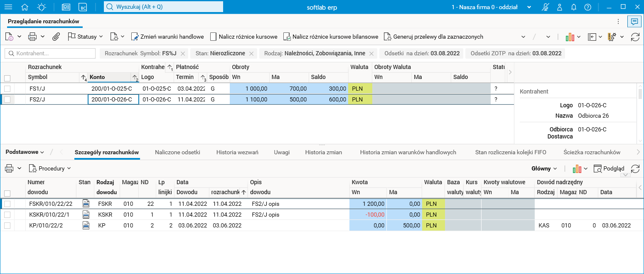Screen dimensions: 644x274
Task: Click the home icon in title bar
Action: (25, 7)
